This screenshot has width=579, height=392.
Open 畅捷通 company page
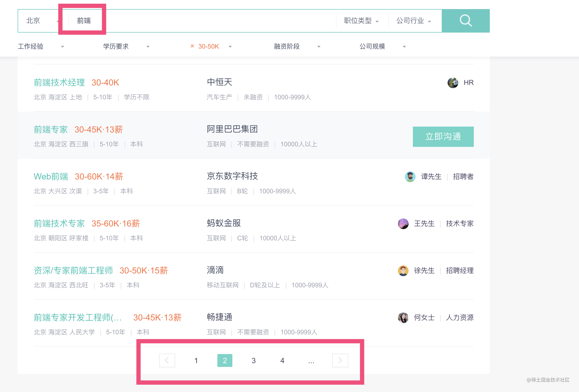tap(220, 317)
